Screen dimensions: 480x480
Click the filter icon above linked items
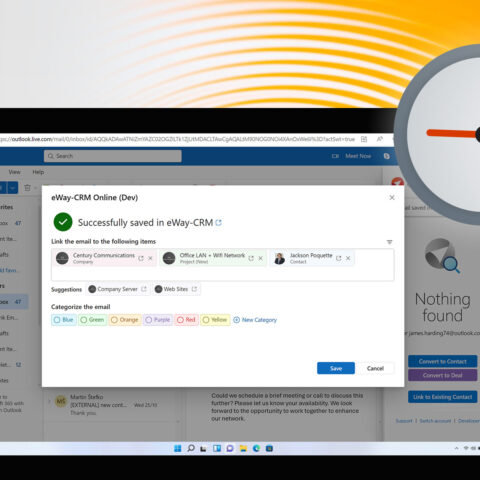(389, 242)
